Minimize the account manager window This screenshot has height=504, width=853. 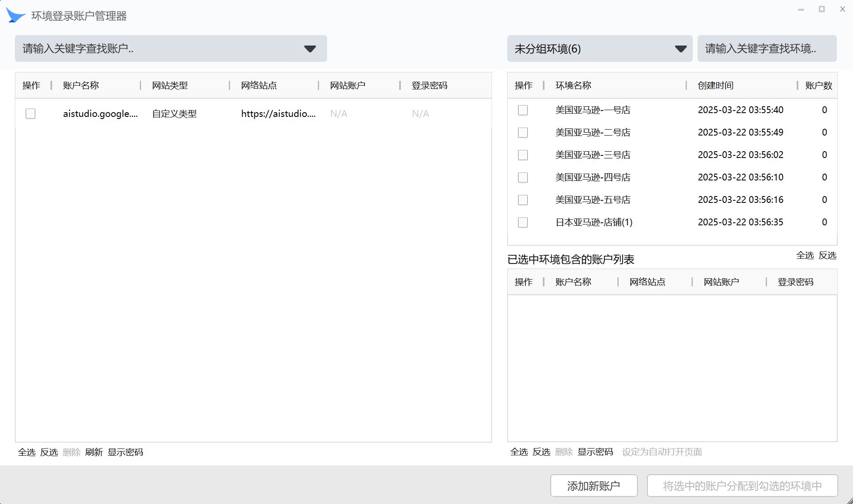point(801,9)
